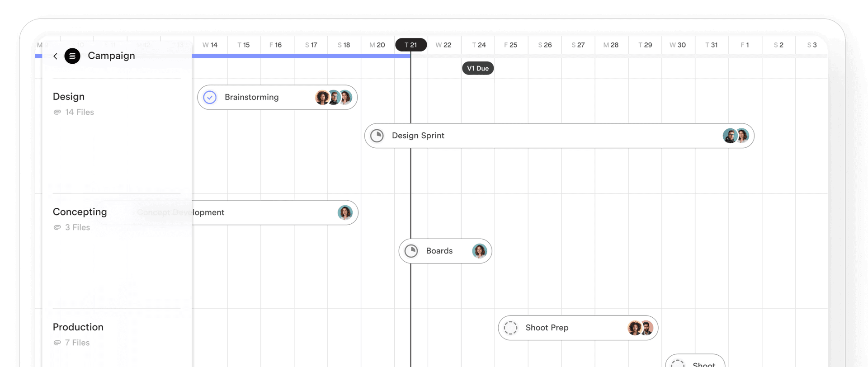
Task: Select the Production section heading
Action: pos(78,327)
